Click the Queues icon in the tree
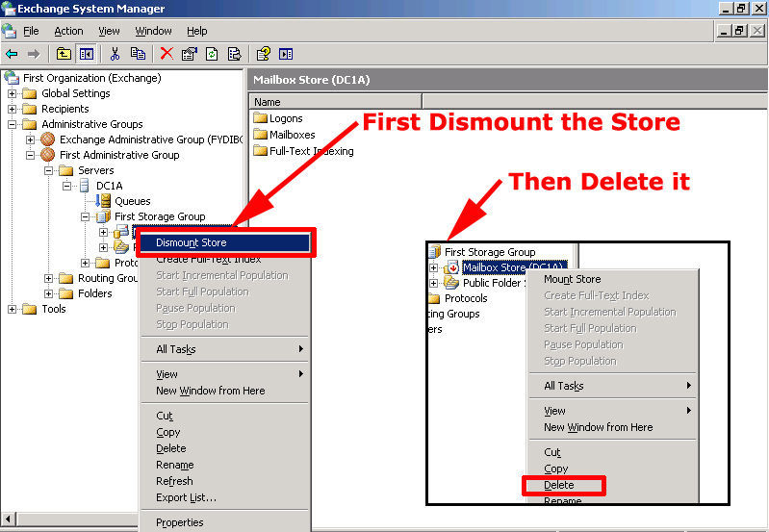The image size is (769, 532). pos(103,200)
